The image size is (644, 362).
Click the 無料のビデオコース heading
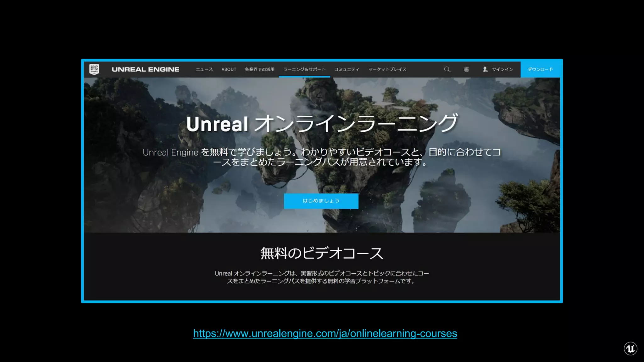[x=322, y=253]
